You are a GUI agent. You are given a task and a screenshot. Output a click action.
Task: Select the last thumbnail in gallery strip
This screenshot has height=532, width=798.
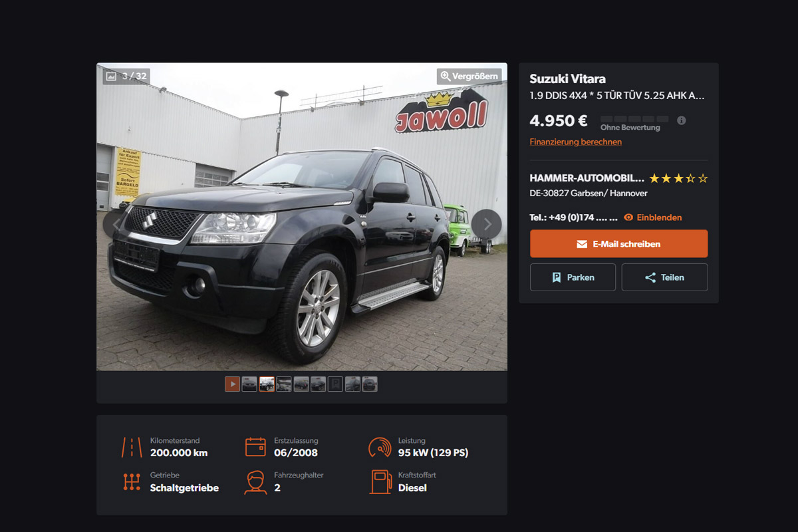[x=370, y=384]
